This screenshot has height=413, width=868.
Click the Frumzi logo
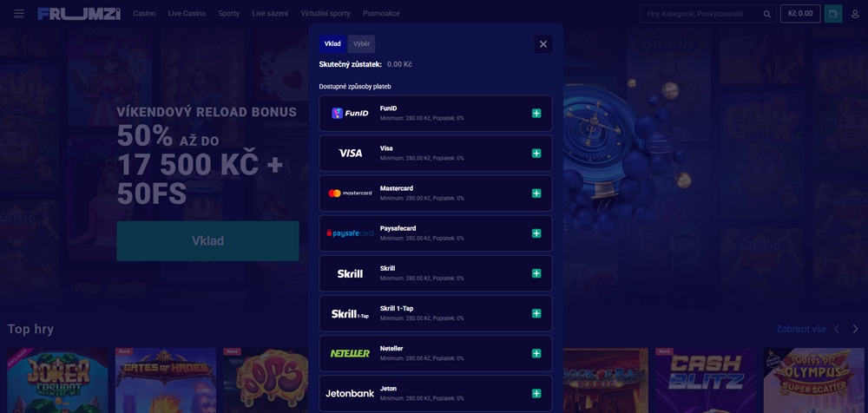click(x=79, y=13)
